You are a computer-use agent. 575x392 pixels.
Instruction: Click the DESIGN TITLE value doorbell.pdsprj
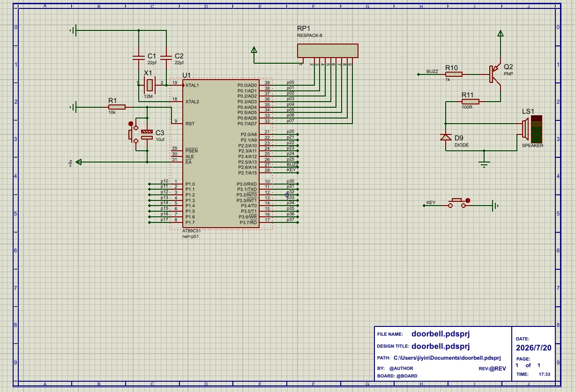coord(441,347)
